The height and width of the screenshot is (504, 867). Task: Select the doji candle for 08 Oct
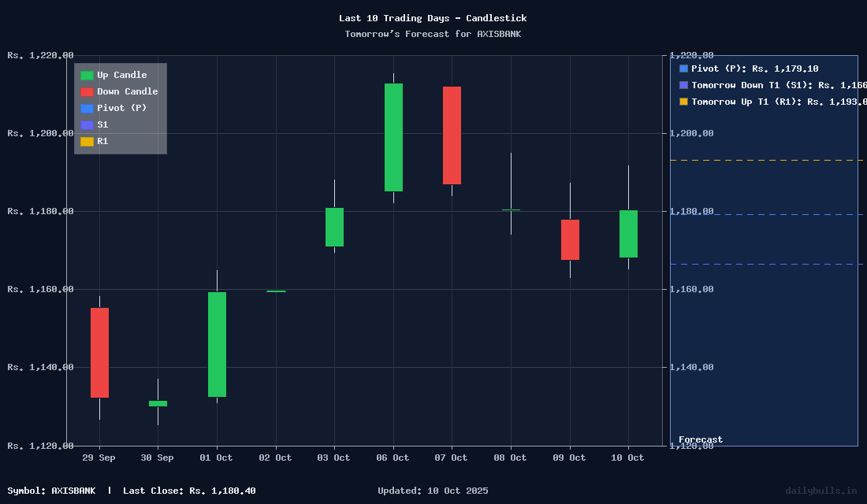511,210
